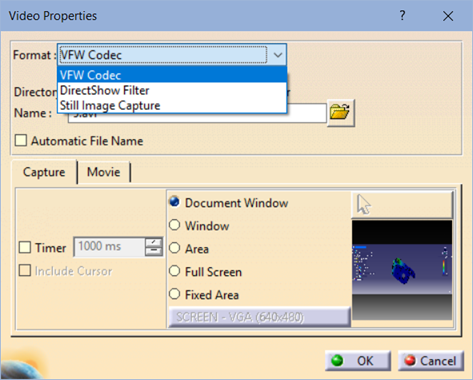
Task: Click the question mark help icon
Action: point(402,15)
